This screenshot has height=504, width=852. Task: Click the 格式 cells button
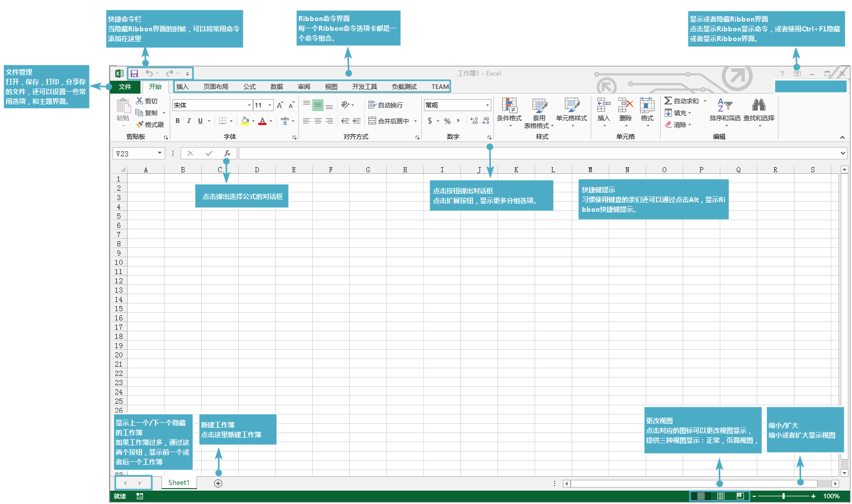click(647, 113)
